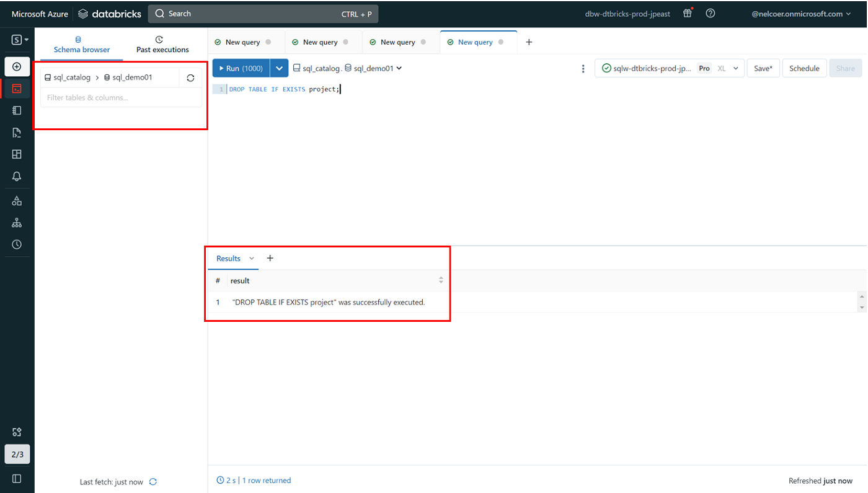The height and width of the screenshot is (493, 868).
Task: Click the results scroll up arrow
Action: click(862, 296)
